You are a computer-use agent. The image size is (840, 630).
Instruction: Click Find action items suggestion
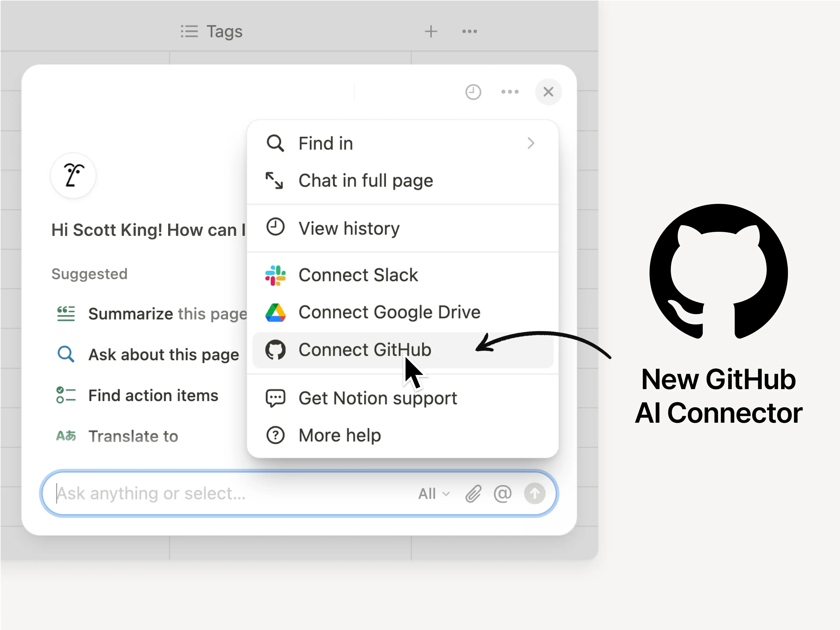[x=153, y=395]
